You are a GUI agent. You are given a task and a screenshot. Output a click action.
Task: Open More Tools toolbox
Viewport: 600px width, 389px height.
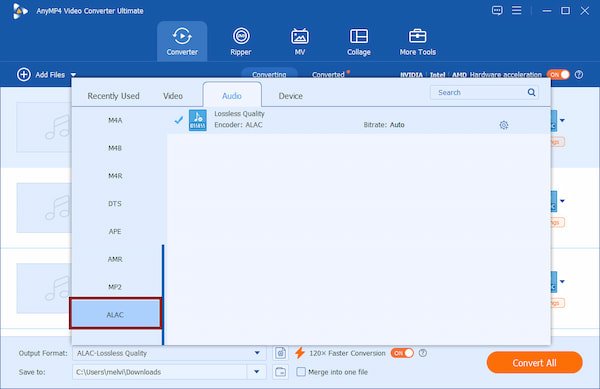tap(417, 41)
